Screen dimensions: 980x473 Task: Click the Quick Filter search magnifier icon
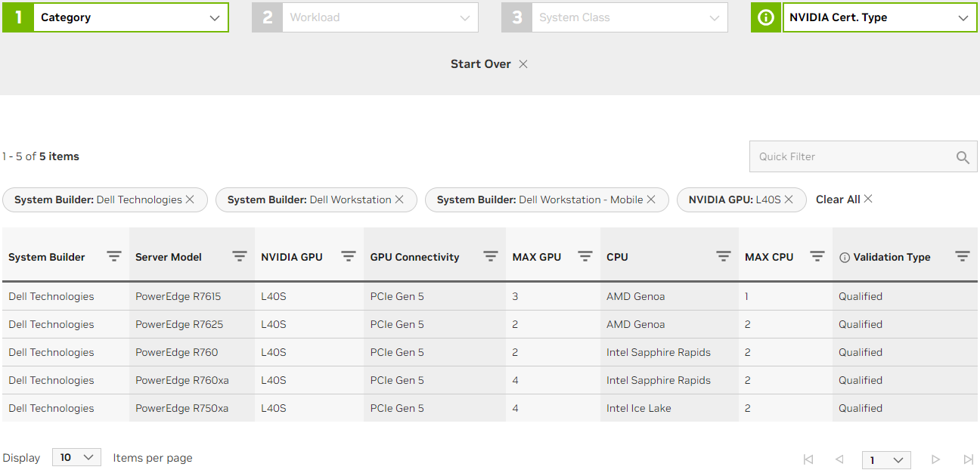(963, 157)
